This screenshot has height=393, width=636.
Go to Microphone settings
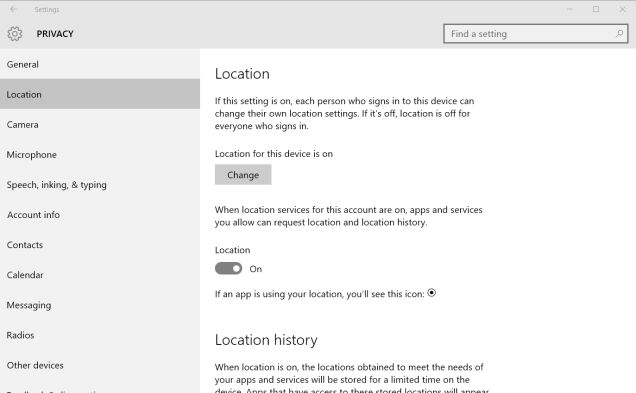pyautogui.click(x=100, y=155)
